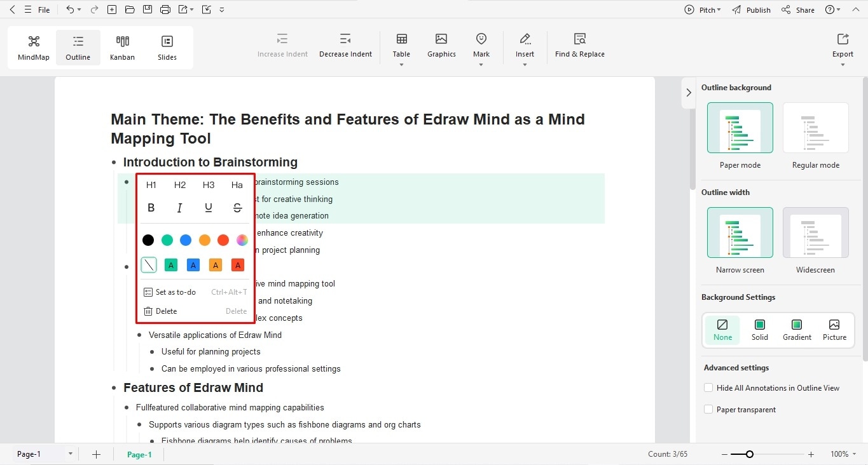Screen dimensions: 868x465
Task: Toggle Italic formatting
Action: click(180, 208)
